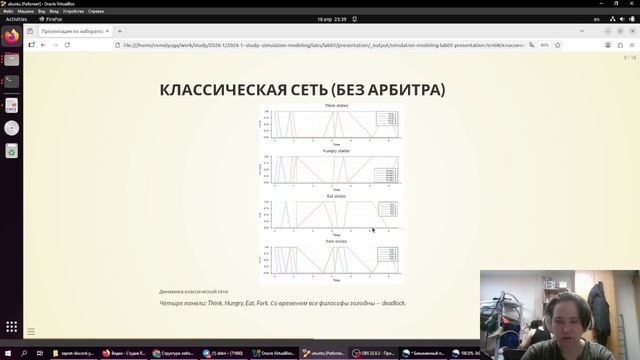Viewport: 640px width, 360px height.
Task: Click the italic note about Четыре панели
Action: [x=282, y=303]
